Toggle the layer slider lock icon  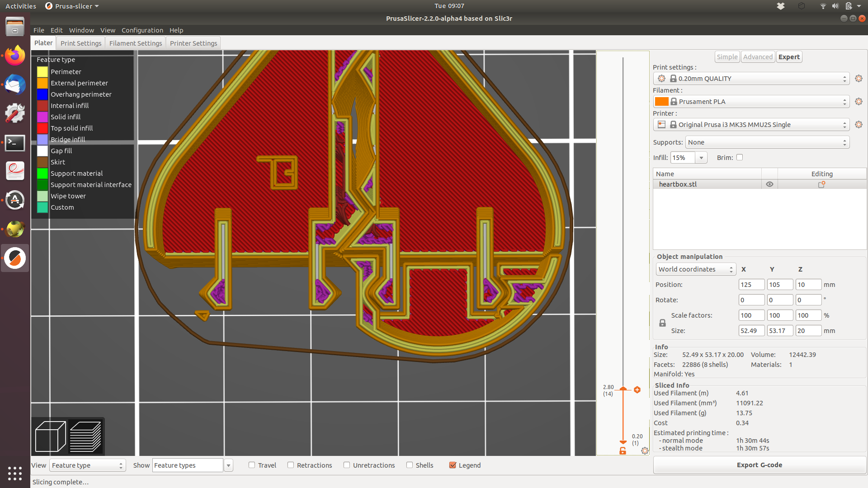623,451
